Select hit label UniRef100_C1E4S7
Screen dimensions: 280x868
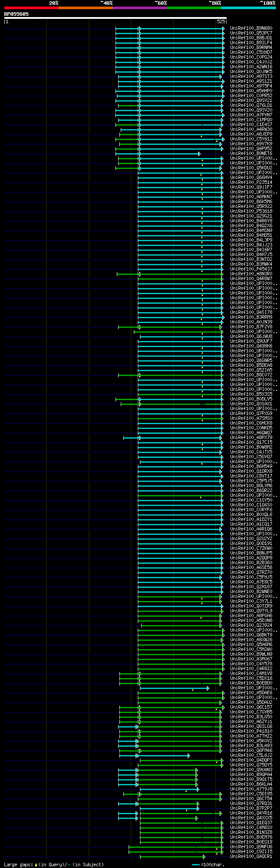(x=251, y=124)
